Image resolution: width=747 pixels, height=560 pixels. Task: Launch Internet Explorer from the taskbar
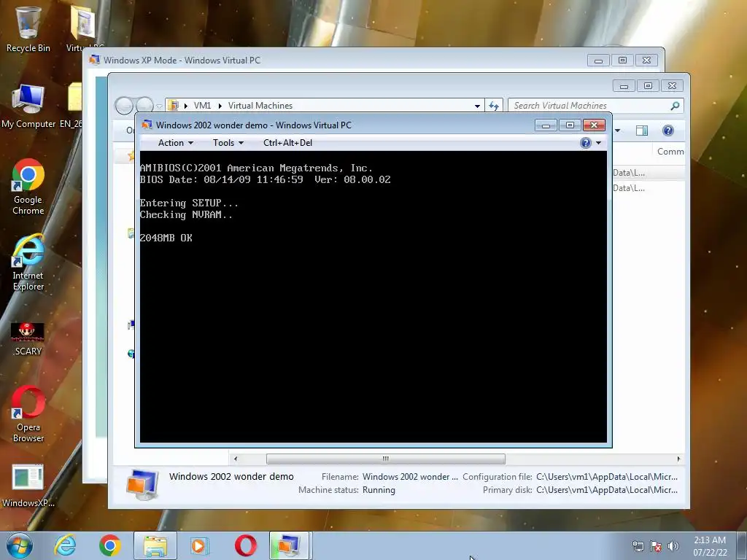coord(65,545)
